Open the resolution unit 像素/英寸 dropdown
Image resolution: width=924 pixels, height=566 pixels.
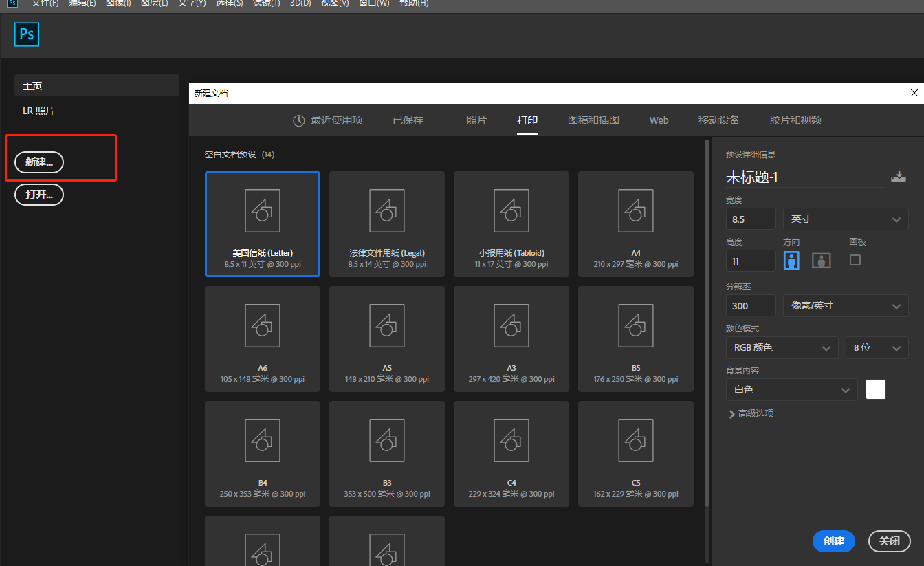coord(845,305)
